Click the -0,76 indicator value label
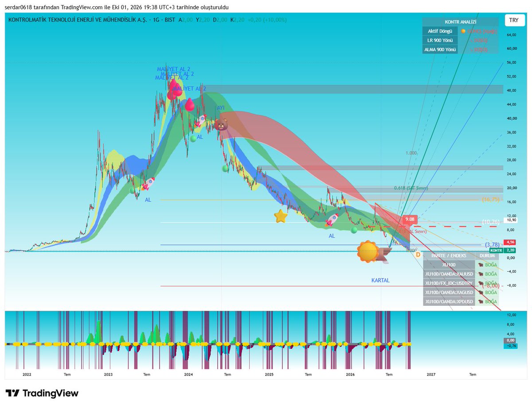This screenshot has width=532, height=407. click(510, 346)
